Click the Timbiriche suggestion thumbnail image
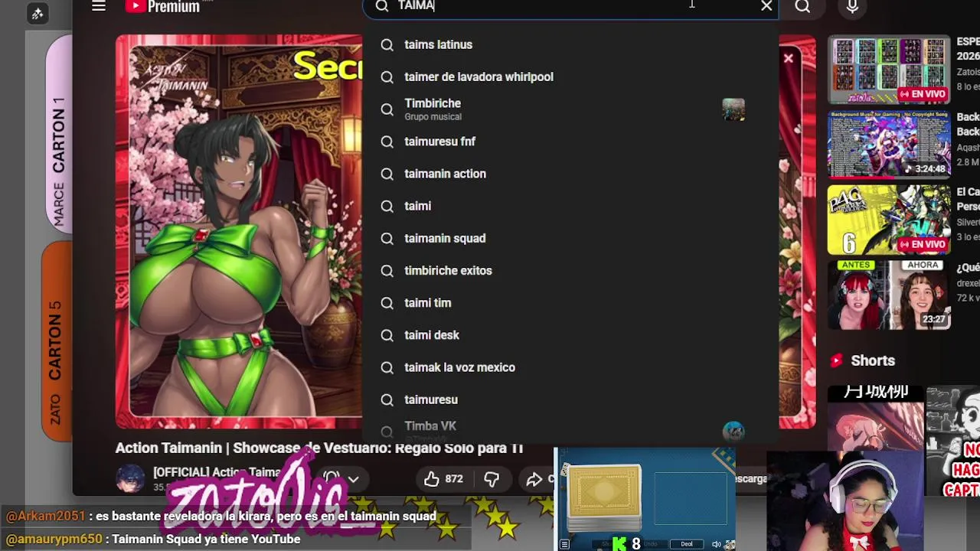 (733, 109)
